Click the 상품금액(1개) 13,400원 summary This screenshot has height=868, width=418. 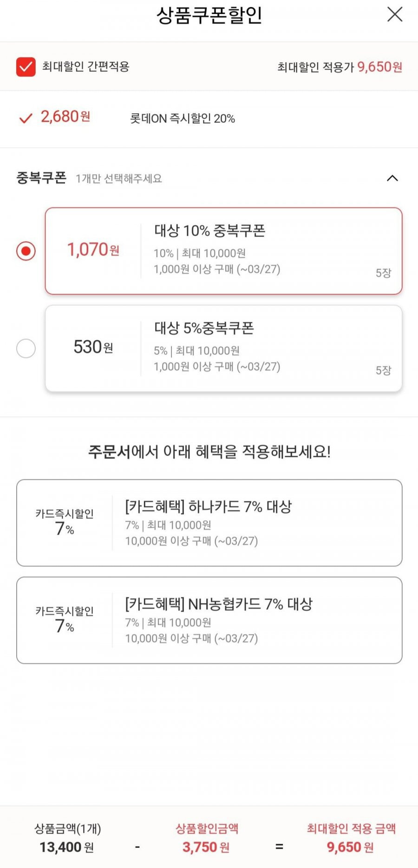tap(67, 838)
